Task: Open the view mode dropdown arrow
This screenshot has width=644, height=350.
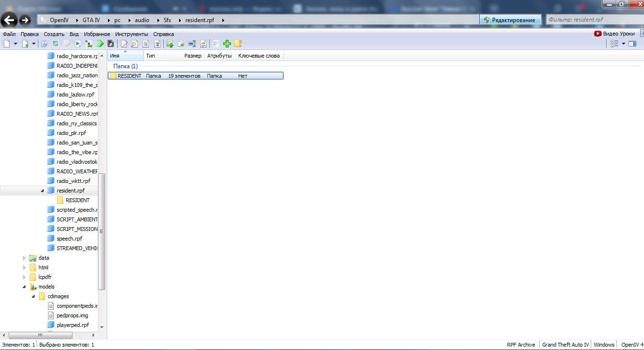Action: click(623, 44)
